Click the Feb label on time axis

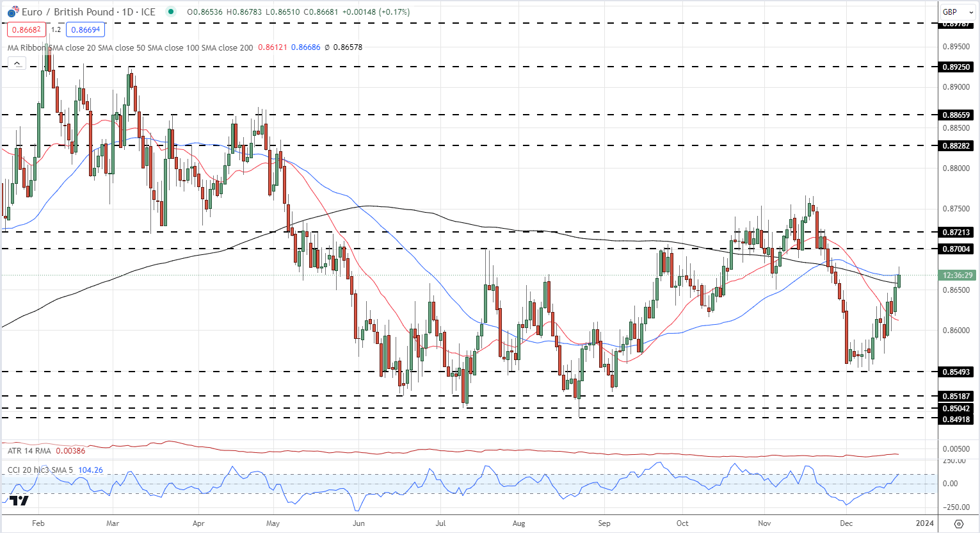[x=38, y=523]
